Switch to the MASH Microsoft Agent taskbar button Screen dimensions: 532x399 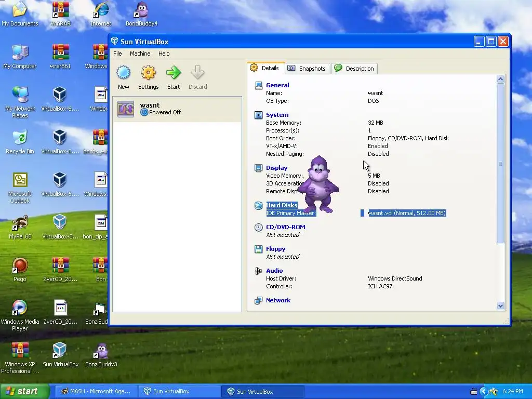pos(96,391)
